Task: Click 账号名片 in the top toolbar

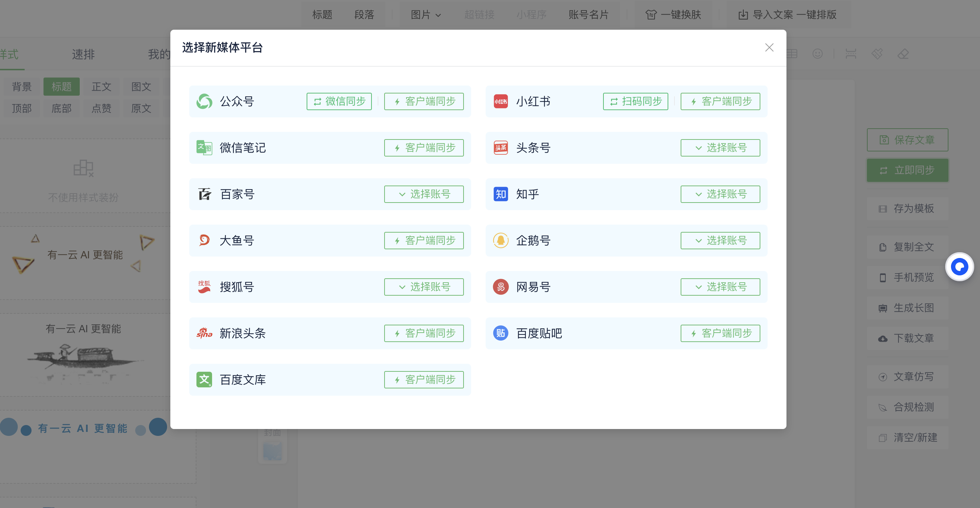Action: (x=589, y=15)
